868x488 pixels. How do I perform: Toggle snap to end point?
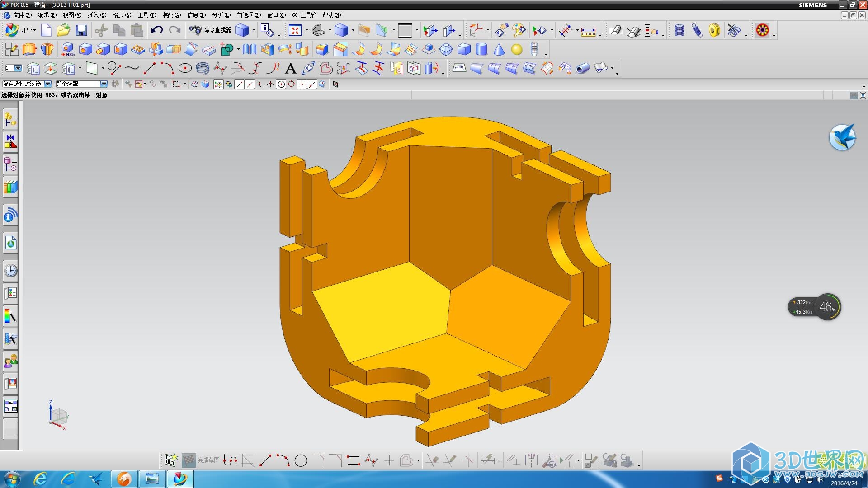(240, 84)
